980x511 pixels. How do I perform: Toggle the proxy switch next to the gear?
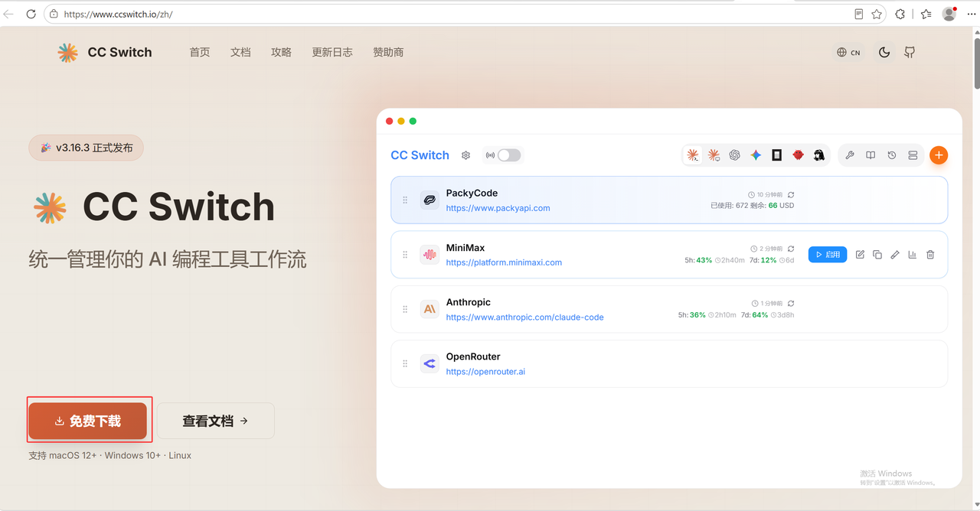coord(509,155)
